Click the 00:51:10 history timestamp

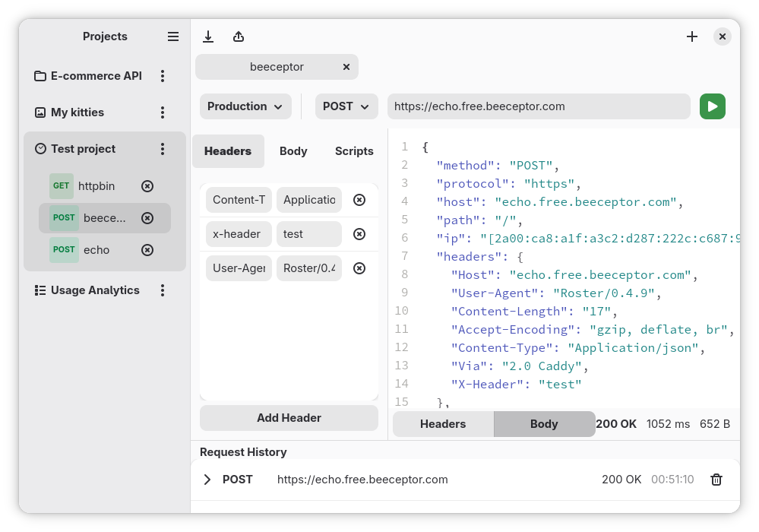point(672,480)
